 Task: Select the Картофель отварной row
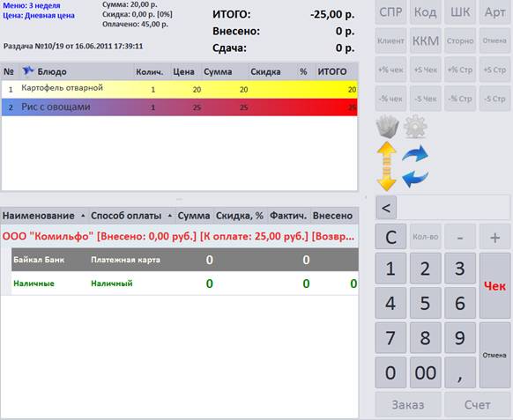click(179, 89)
